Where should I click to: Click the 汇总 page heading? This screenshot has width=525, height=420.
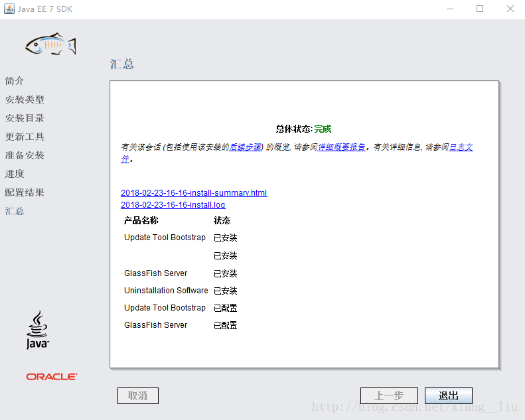(122, 64)
